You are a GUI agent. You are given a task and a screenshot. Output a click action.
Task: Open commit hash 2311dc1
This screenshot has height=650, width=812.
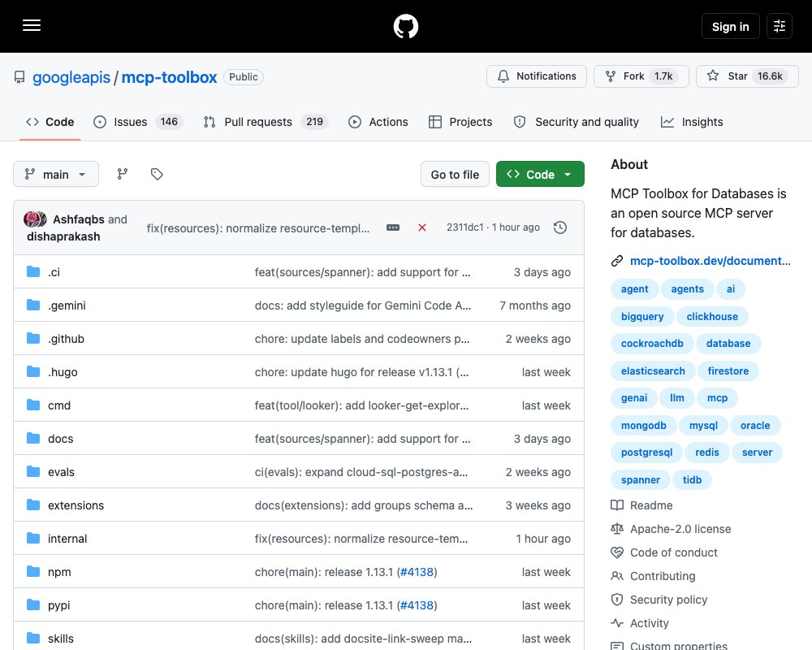click(465, 227)
